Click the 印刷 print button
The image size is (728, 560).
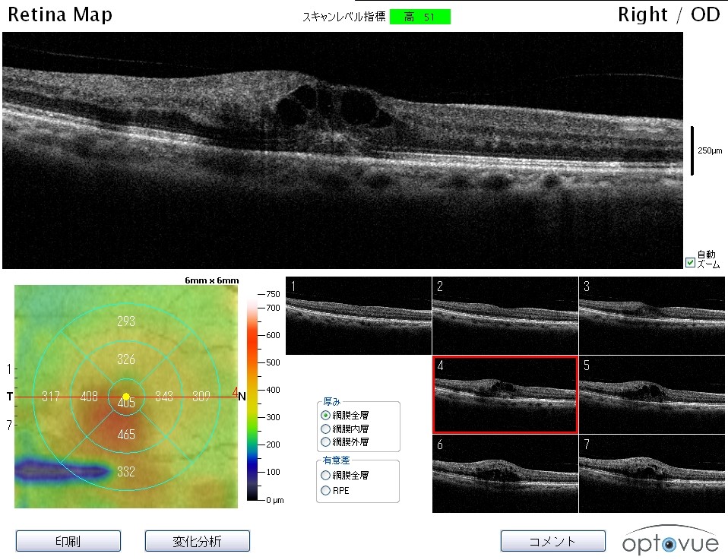(68, 541)
